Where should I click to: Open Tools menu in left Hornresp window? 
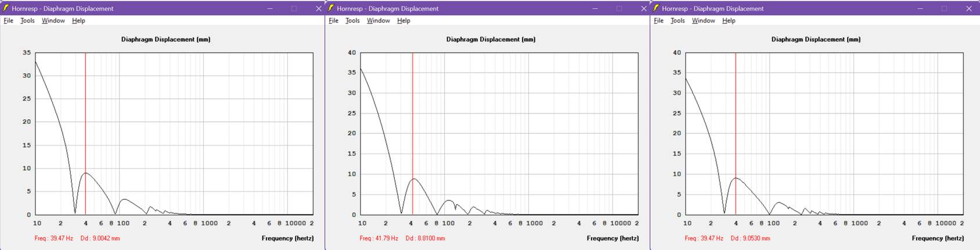[27, 20]
